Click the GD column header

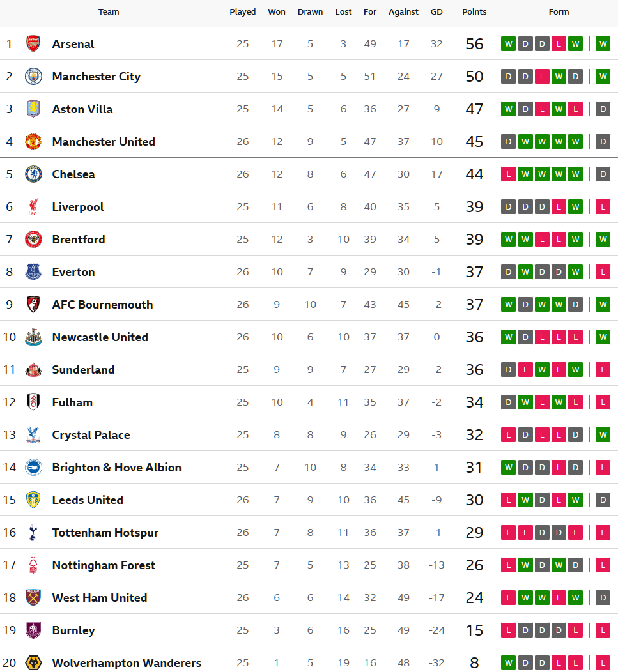(436, 12)
